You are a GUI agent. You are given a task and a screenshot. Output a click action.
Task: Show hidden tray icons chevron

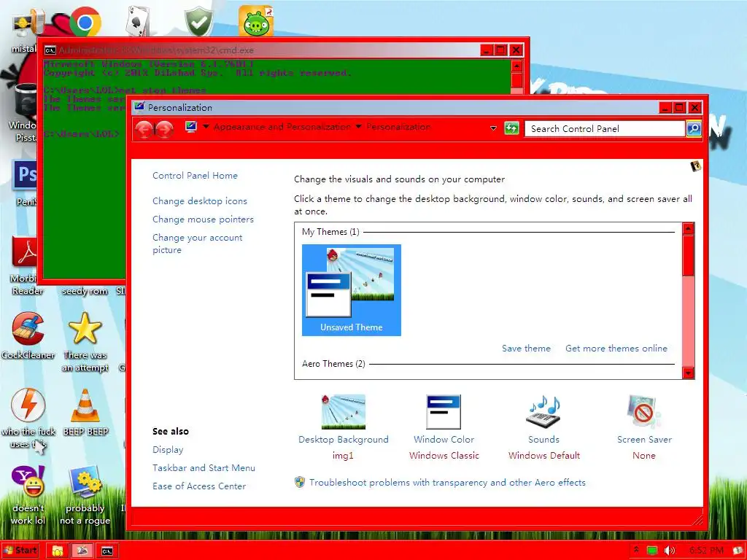point(636,550)
